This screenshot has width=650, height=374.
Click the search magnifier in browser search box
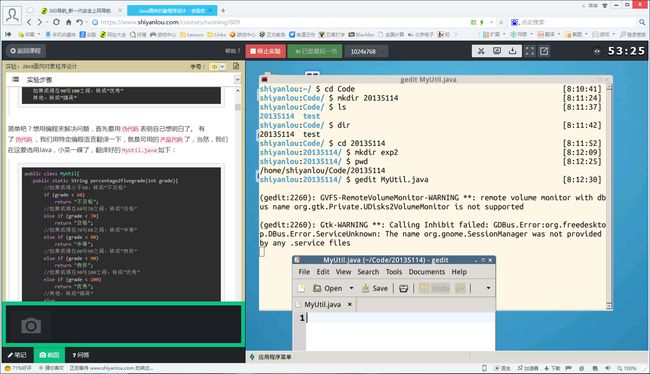[642, 22]
